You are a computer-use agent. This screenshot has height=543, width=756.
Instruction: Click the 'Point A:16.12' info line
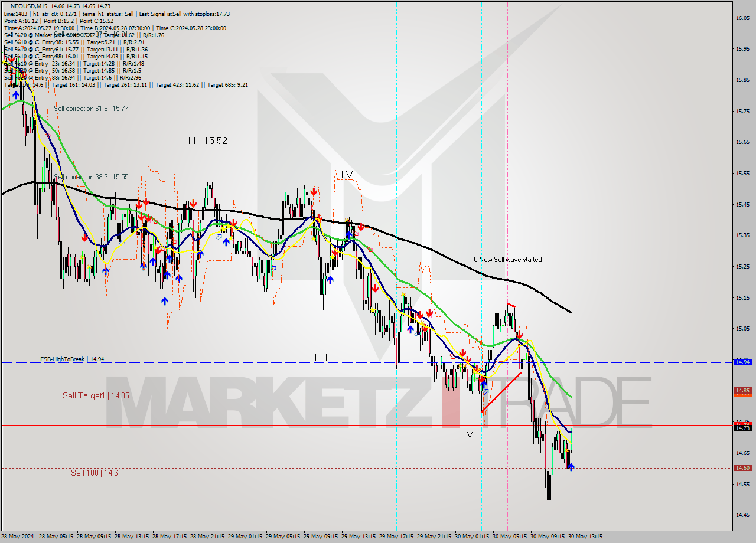coord(58,21)
